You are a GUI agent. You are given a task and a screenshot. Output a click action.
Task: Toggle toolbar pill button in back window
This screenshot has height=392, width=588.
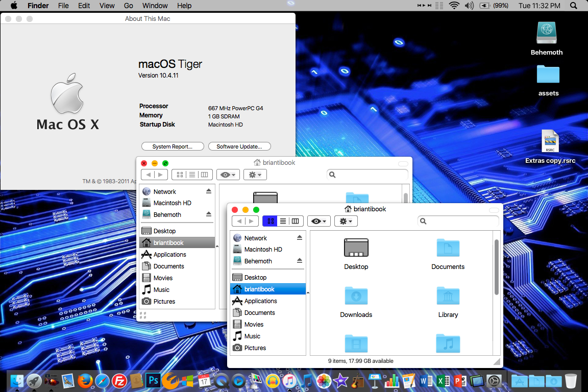point(403,163)
